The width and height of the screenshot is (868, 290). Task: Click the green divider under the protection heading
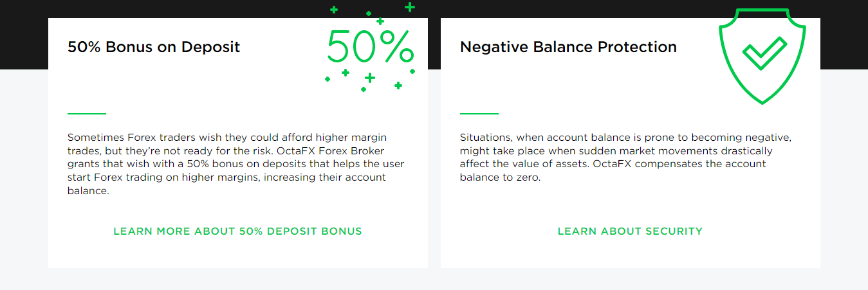[x=479, y=114]
